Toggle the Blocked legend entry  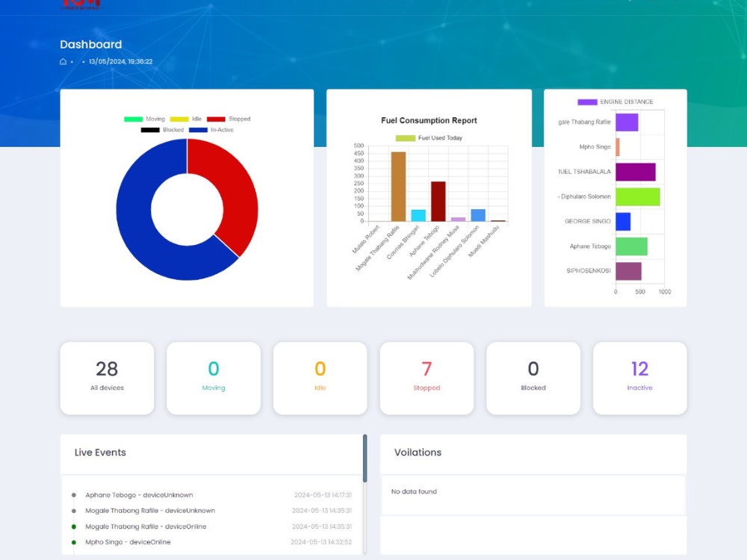click(x=162, y=129)
